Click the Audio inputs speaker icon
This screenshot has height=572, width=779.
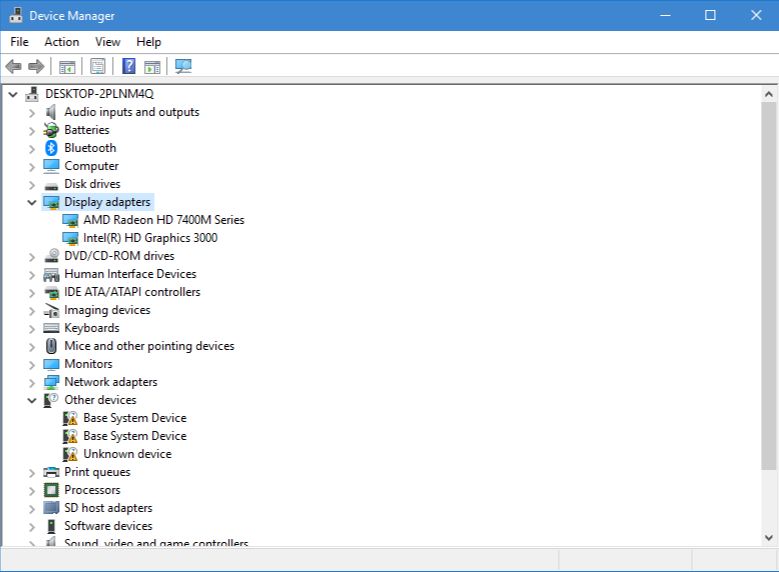(51, 112)
